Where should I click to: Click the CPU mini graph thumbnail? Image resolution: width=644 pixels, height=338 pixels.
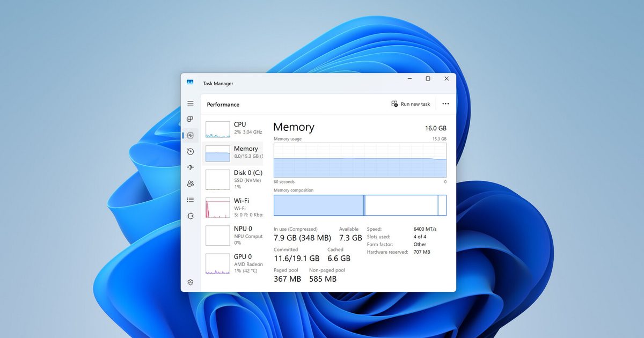click(218, 129)
